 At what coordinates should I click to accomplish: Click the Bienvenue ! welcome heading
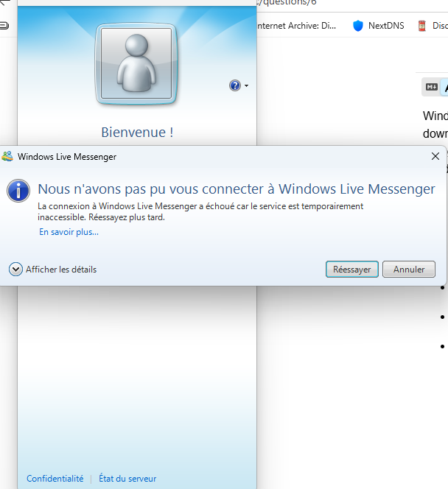[137, 133]
